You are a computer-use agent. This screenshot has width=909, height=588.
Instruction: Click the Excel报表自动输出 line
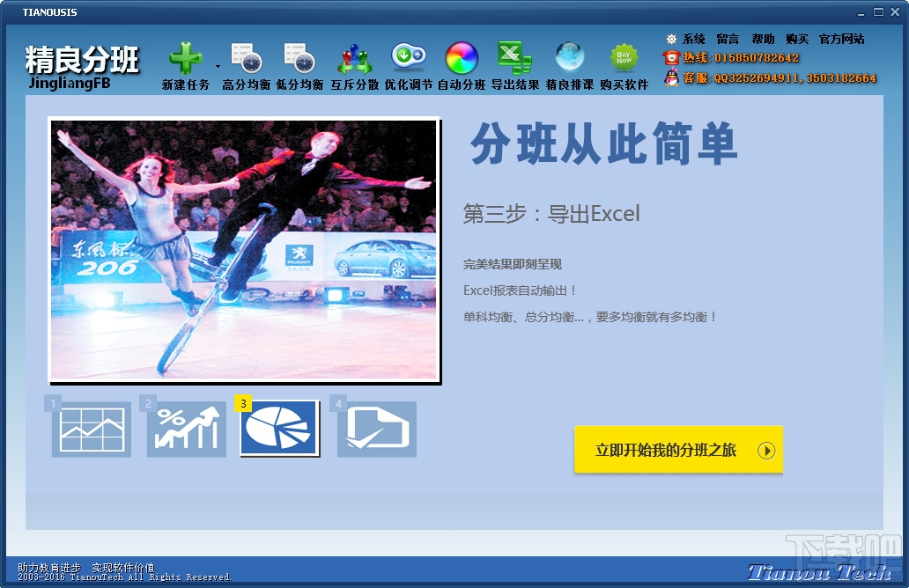pos(520,290)
